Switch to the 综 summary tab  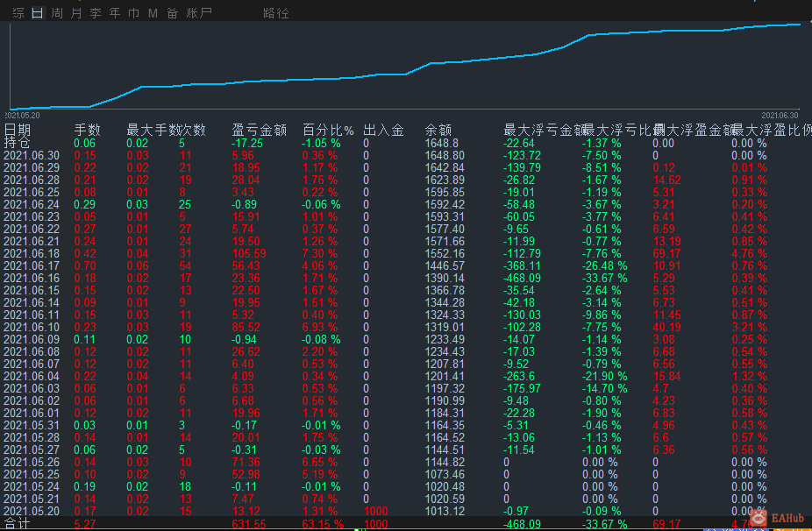(x=18, y=13)
